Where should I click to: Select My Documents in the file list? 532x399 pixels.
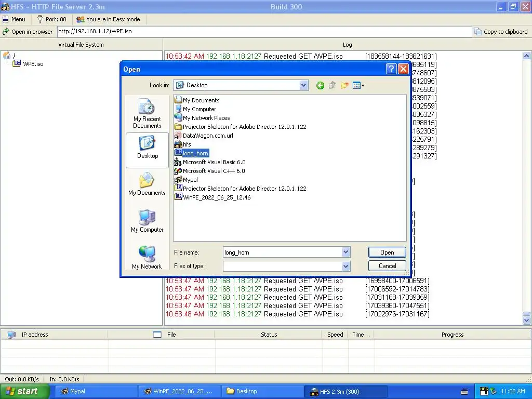click(x=197, y=100)
